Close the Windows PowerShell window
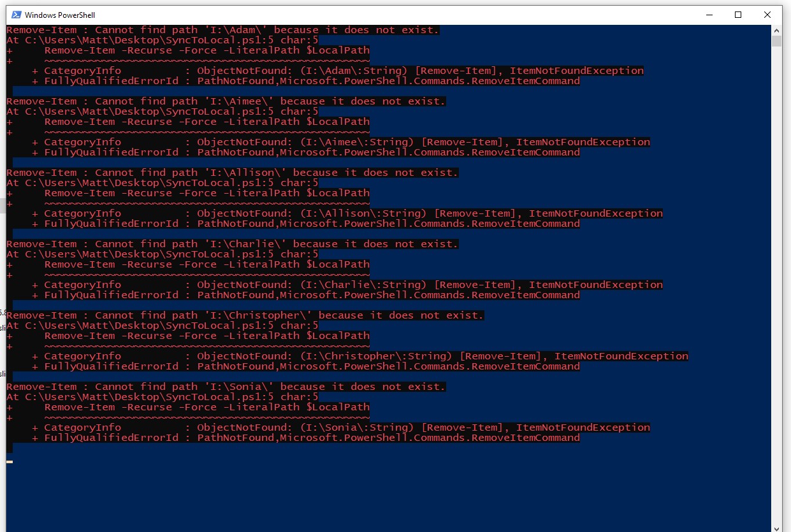The height and width of the screenshot is (532, 791). [767, 15]
